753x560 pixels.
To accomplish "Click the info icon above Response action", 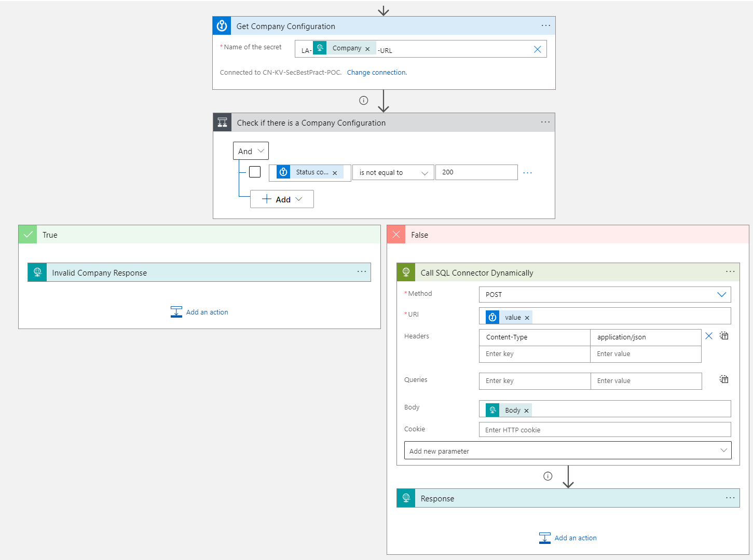I will click(x=548, y=476).
